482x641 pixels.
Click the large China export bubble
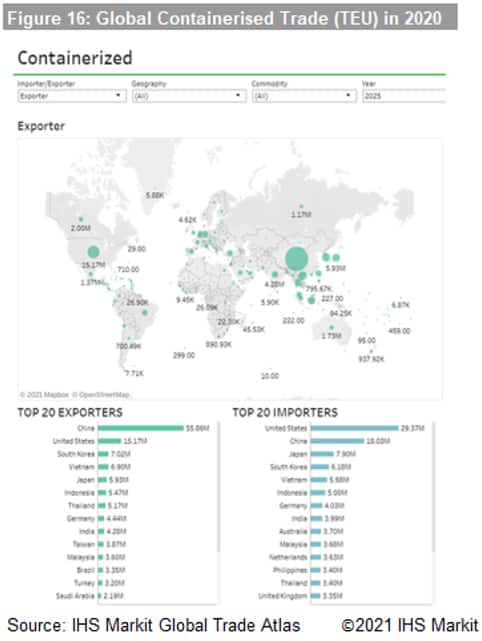pyautogui.click(x=296, y=258)
